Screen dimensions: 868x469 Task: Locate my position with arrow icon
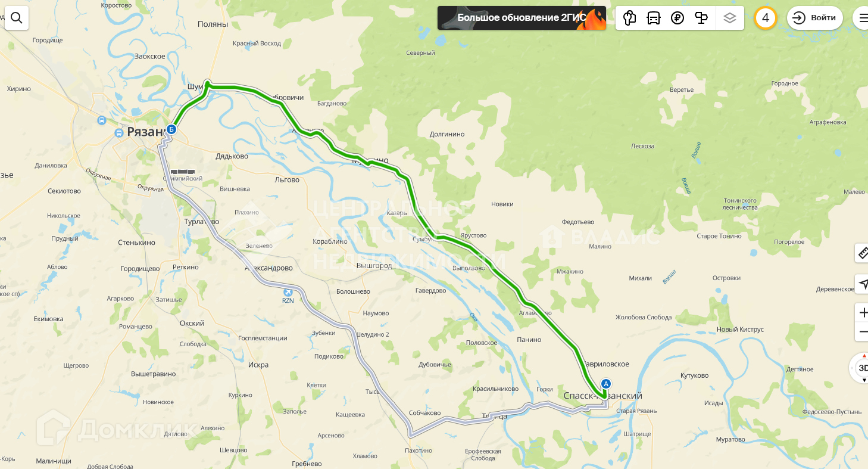(x=862, y=284)
